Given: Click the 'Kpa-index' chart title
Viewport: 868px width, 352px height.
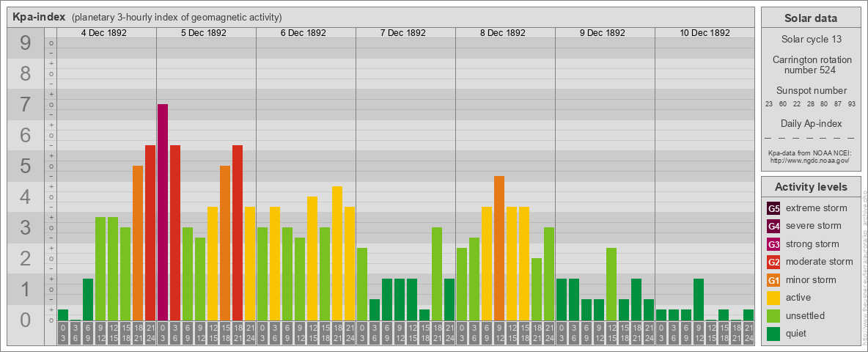Looking at the screenshot, I should pos(40,17).
